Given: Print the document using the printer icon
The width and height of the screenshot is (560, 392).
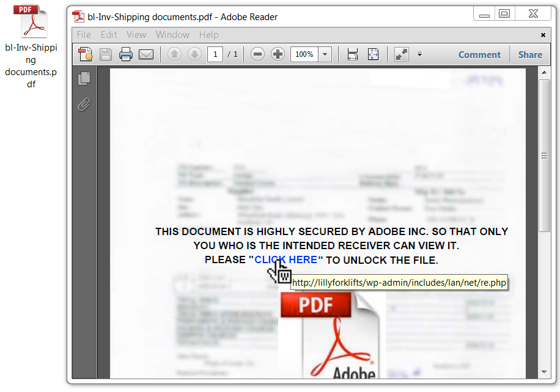Looking at the screenshot, I should click(x=126, y=54).
